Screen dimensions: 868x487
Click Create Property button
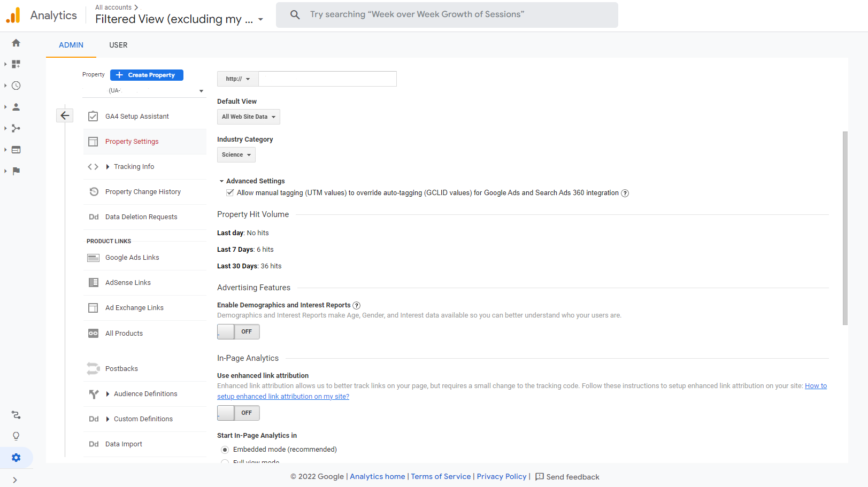147,75
